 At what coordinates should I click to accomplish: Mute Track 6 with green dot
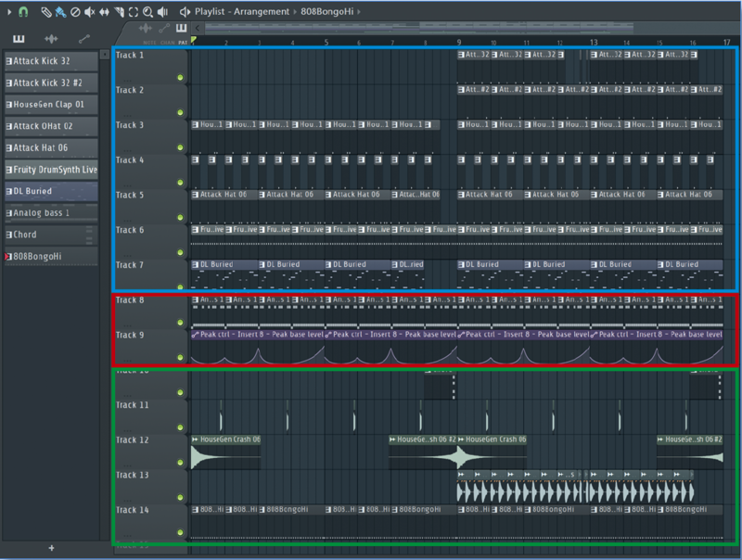[180, 252]
